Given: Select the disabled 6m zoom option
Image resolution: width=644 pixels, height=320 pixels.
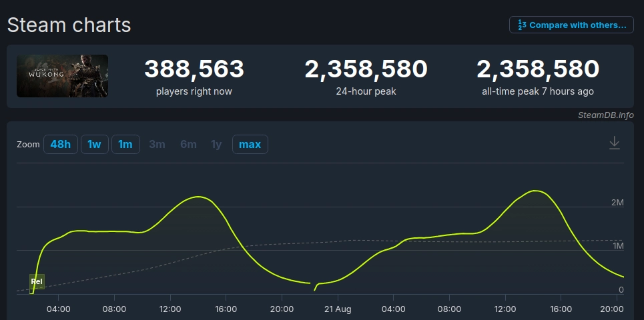Looking at the screenshot, I should [188, 145].
